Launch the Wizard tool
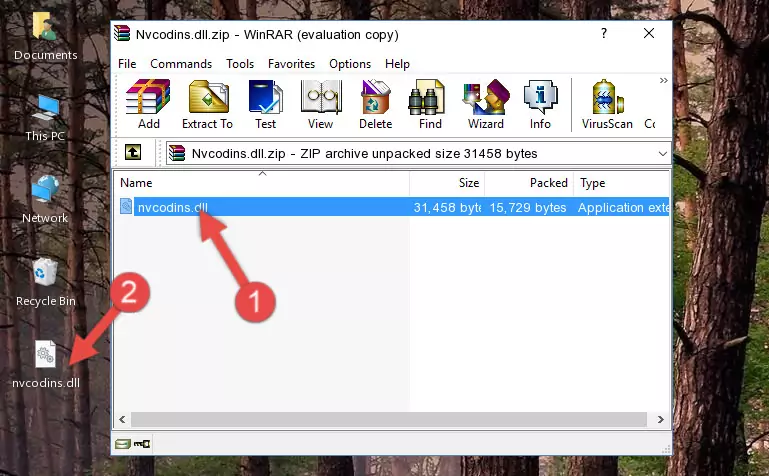 (x=486, y=104)
